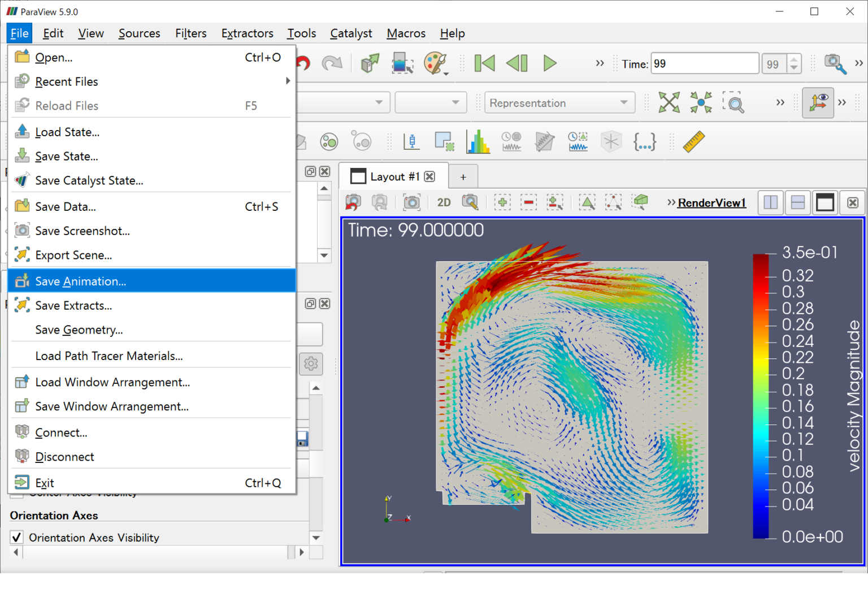Viewport: 868px width, 593px height.
Task: Open the color palette loader icon
Action: pos(436,63)
